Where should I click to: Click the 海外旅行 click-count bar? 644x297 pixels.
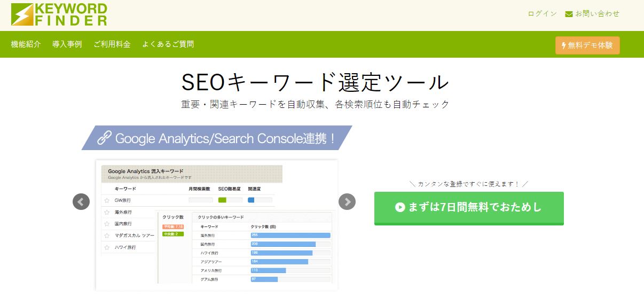290,235
